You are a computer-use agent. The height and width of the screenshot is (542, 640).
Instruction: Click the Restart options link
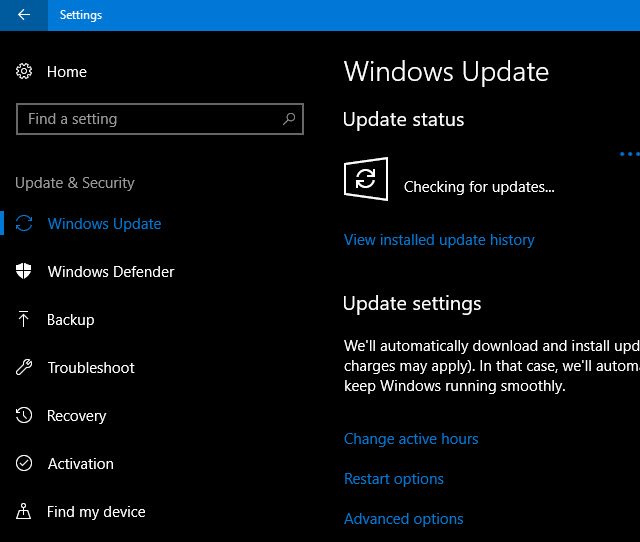pyautogui.click(x=394, y=479)
